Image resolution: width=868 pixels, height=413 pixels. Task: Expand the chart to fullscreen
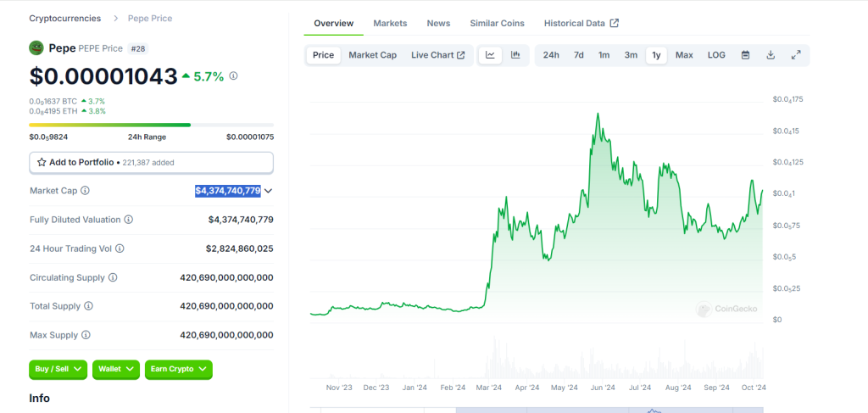point(796,55)
